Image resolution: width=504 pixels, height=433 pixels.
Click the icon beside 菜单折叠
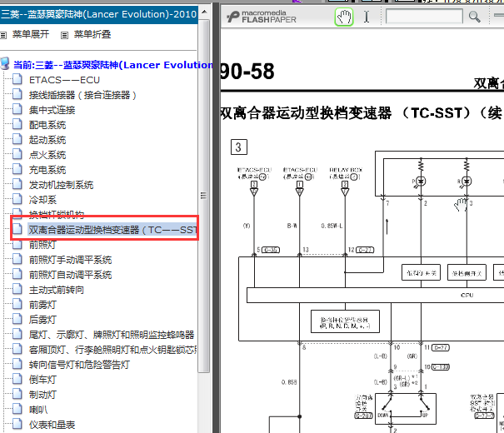[x=65, y=35]
